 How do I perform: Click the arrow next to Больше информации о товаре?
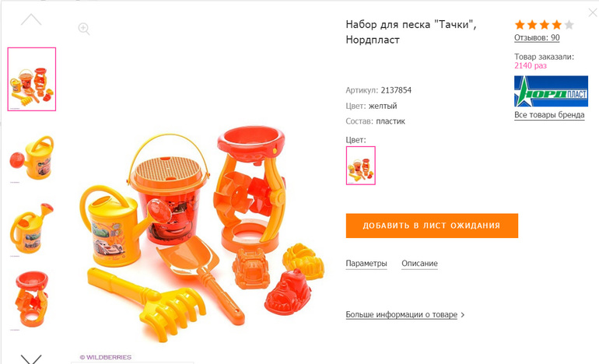tap(463, 315)
